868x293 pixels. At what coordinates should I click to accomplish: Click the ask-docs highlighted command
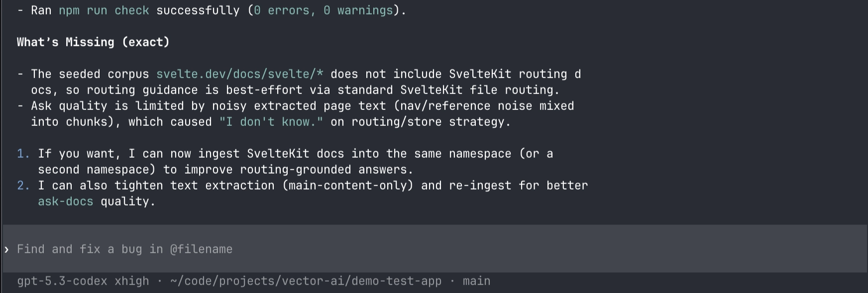65,201
